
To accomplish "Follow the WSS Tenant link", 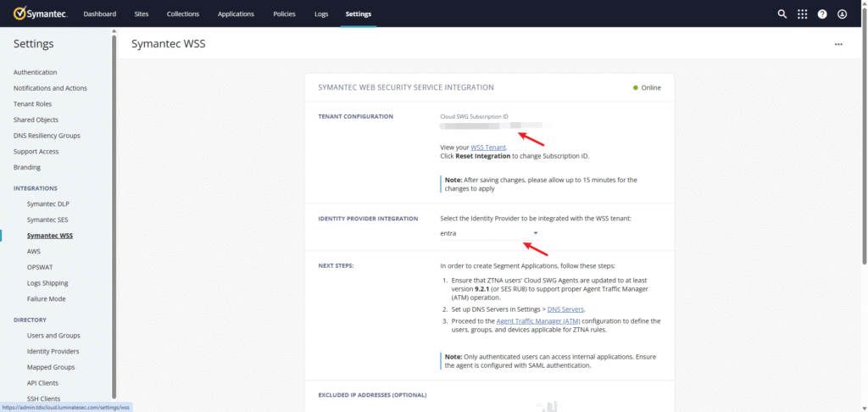I will (x=488, y=148).
